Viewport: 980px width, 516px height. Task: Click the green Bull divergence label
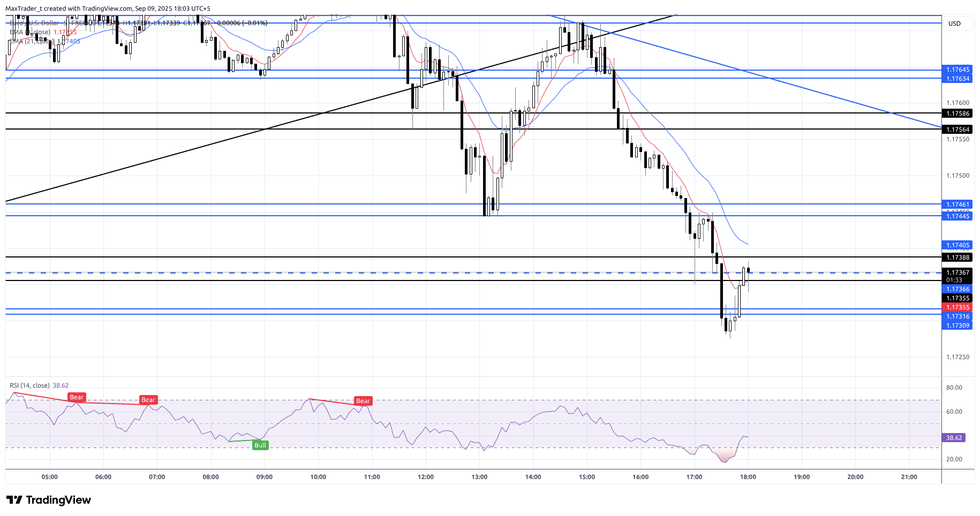pos(260,445)
